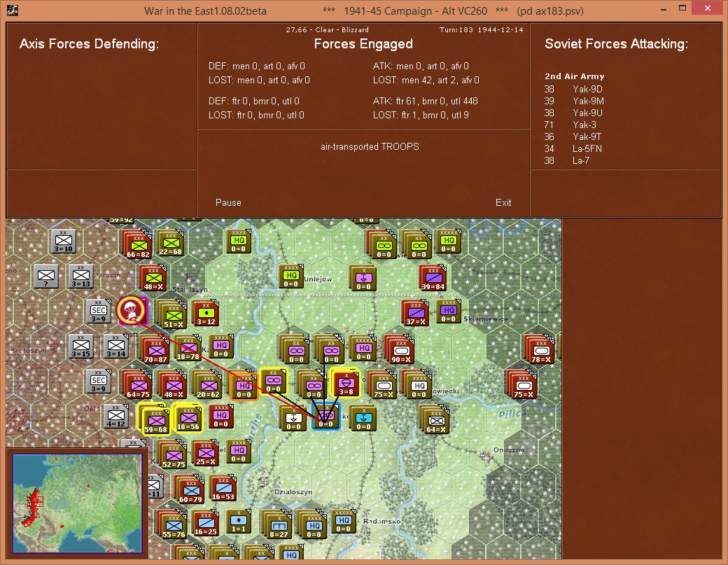The height and width of the screenshot is (565, 728).
Task: Select the artillery unit counter 1=1
Action: [x=239, y=520]
